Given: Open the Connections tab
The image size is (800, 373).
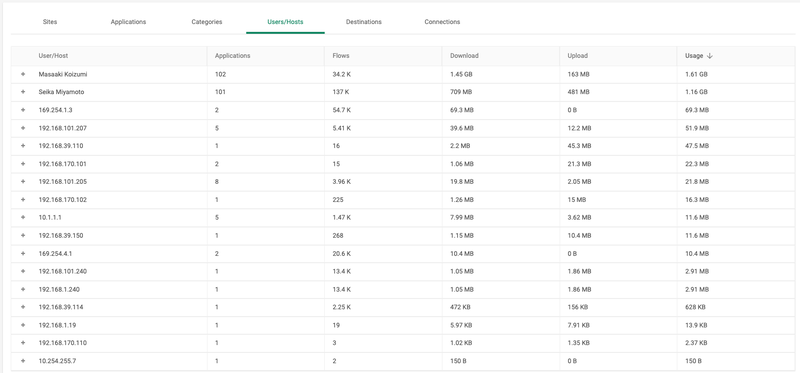Looking at the screenshot, I should (442, 22).
